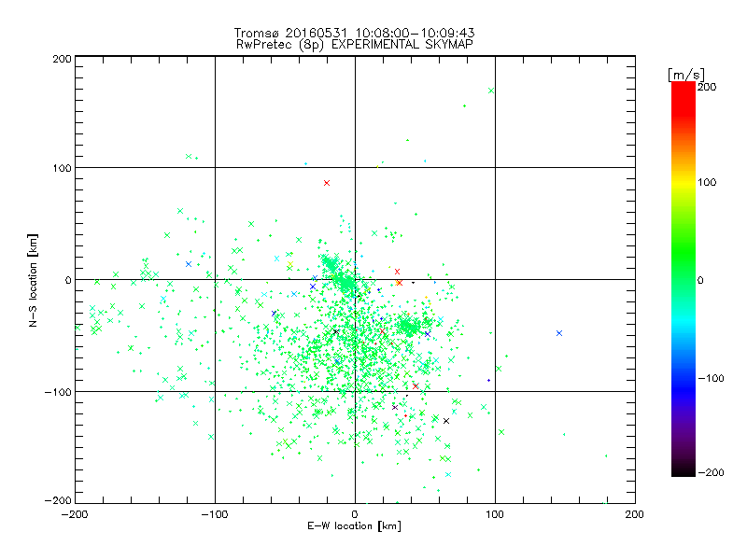This screenshot has height=560, width=747.
Task: Click the cyan X marker near the bottom right of the scatter
Action: pyautogui.click(x=448, y=475)
